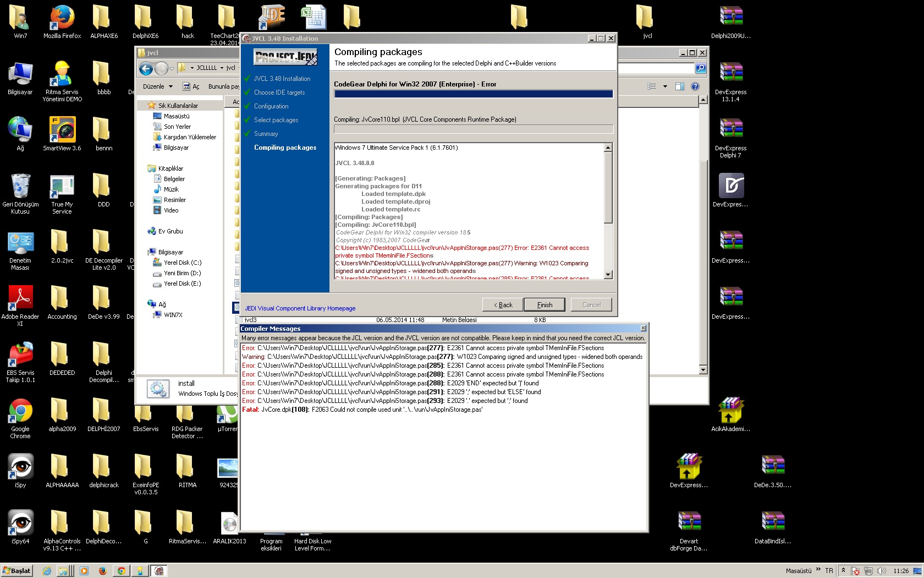Click the Explorer back navigation arrow
Screen dimensions: 924x578
(146, 68)
